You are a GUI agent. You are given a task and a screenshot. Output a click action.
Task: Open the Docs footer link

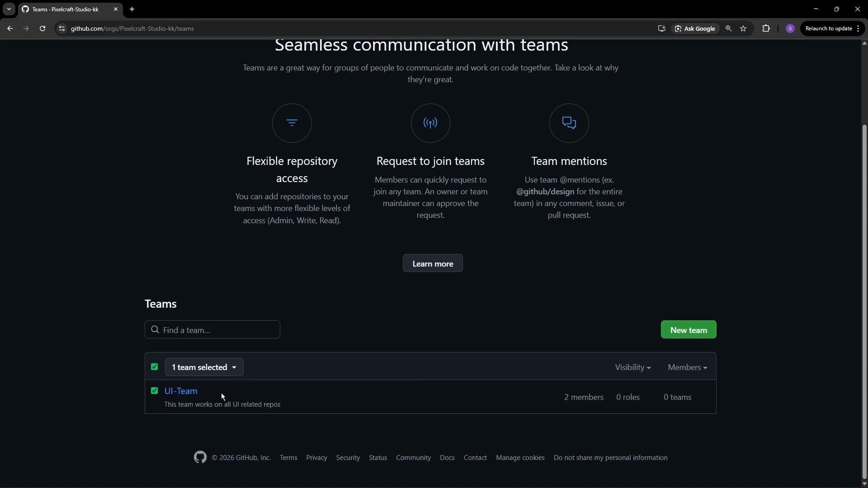(447, 458)
